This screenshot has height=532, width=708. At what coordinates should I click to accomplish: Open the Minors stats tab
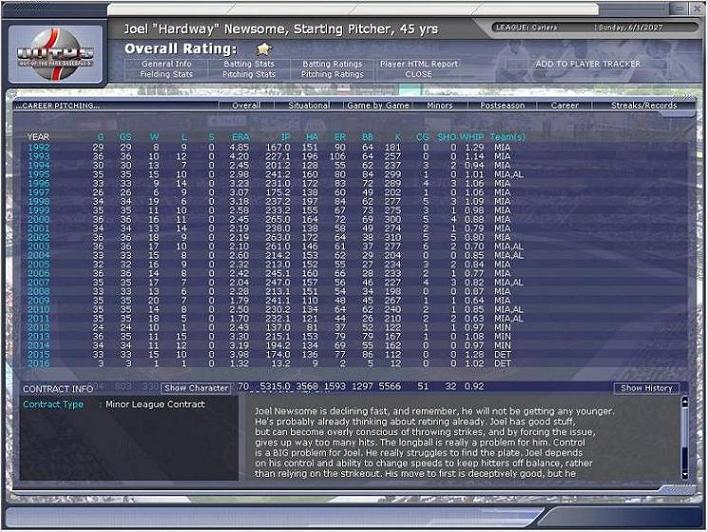[x=439, y=105]
